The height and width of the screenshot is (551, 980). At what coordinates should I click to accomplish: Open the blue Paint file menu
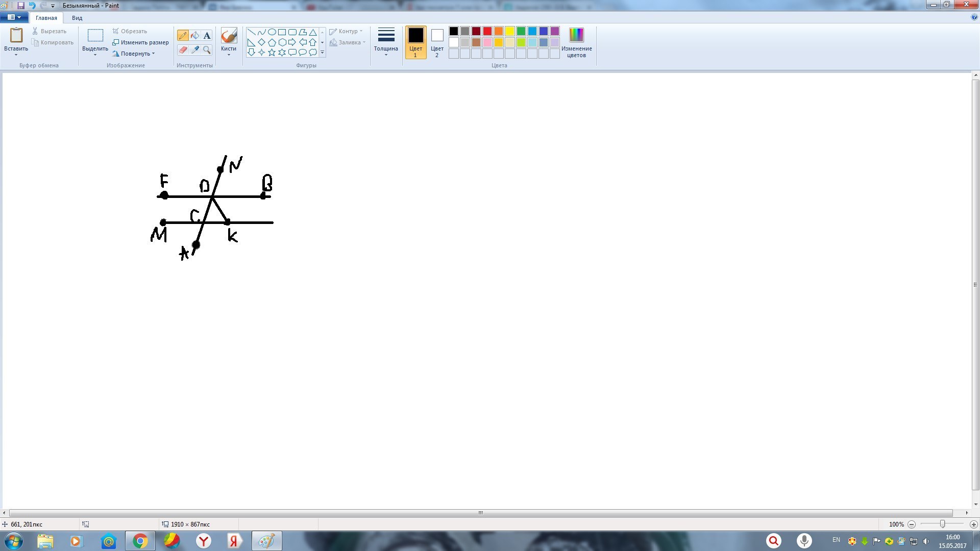point(14,17)
